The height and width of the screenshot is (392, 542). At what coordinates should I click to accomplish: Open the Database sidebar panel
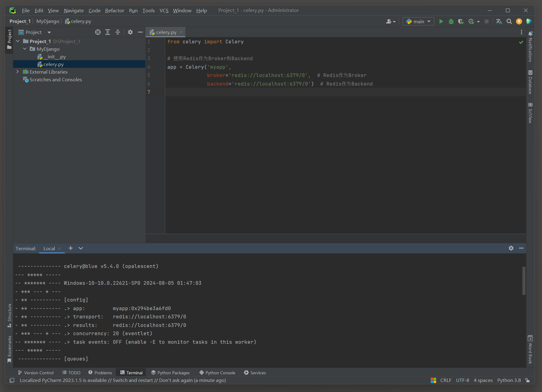[x=530, y=82]
